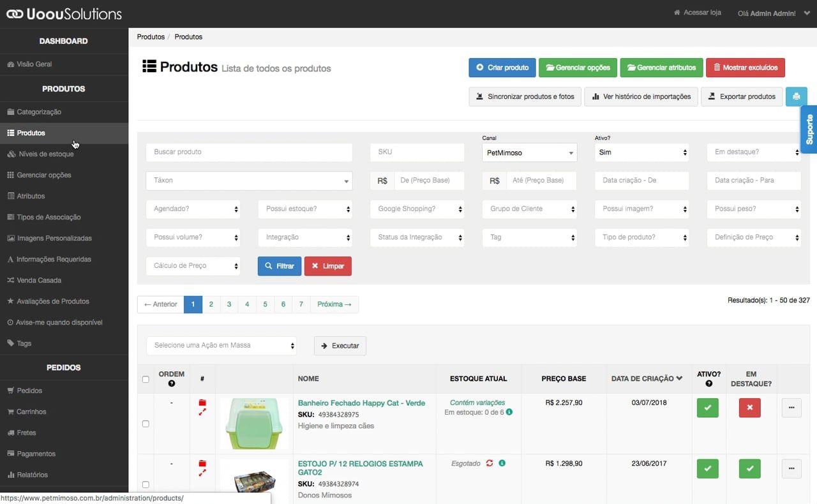This screenshot has height=504, width=817.
Task: Open the 'Banheiro Fechado Happy Cat - Verde' link
Action: [361, 403]
